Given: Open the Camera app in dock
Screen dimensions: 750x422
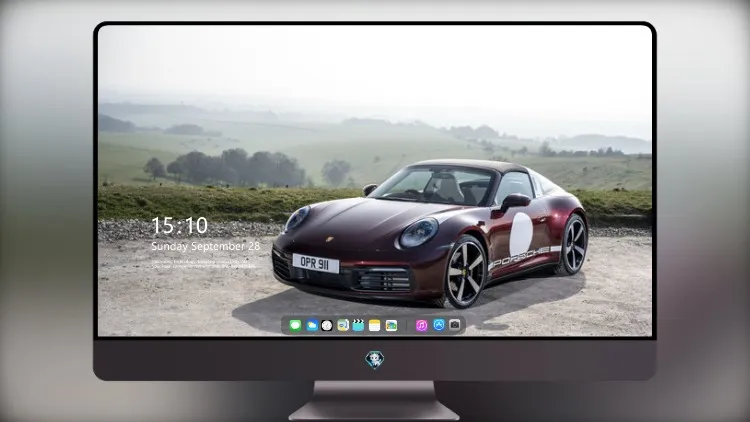Looking at the screenshot, I should click(455, 325).
